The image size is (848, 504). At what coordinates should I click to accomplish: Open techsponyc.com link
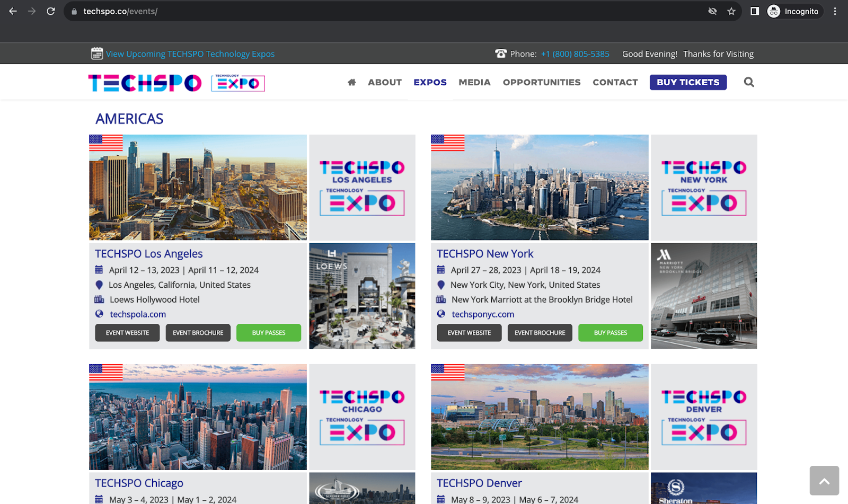pyautogui.click(x=483, y=314)
